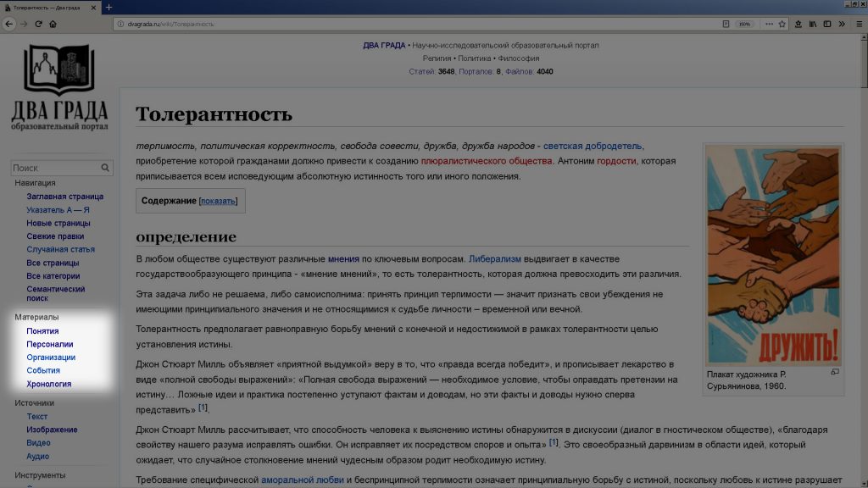Image resolution: width=868 pixels, height=488 pixels.
Task: Open Текст under Источники
Action: pos(37,417)
